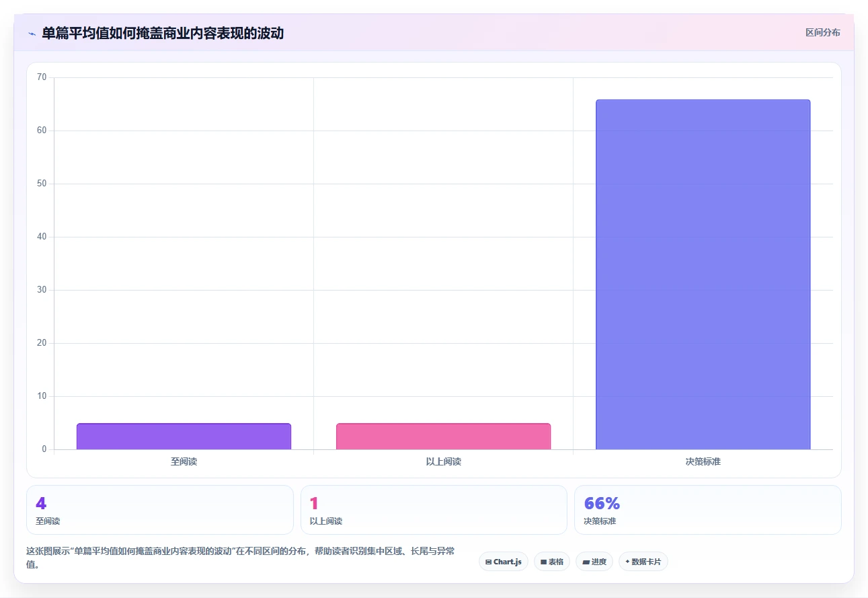
Task: Click the y-axis value 50
Action: click(42, 184)
